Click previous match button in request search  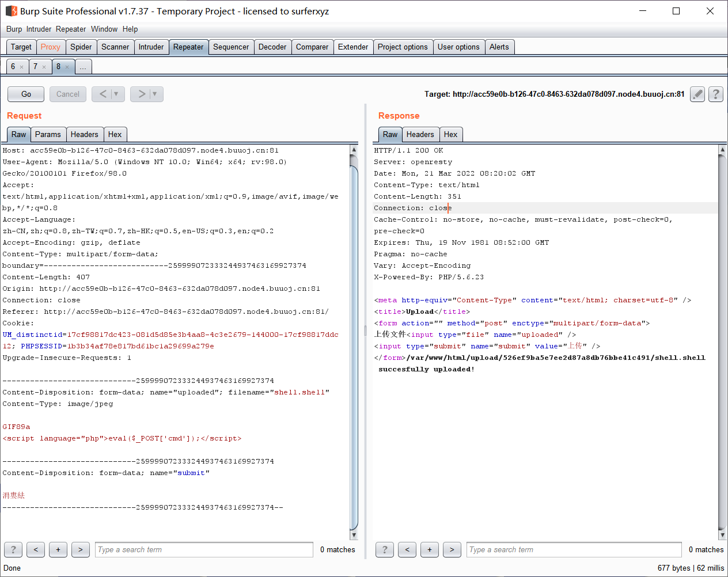pos(36,549)
